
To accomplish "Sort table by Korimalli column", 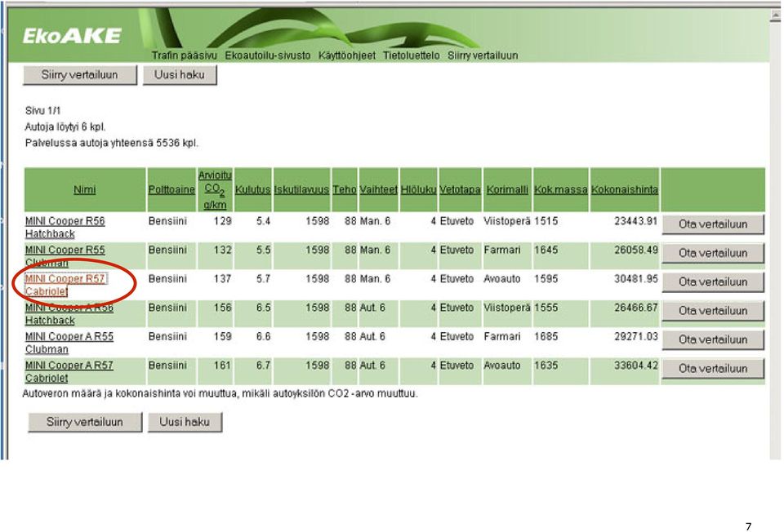I will 507,190.
